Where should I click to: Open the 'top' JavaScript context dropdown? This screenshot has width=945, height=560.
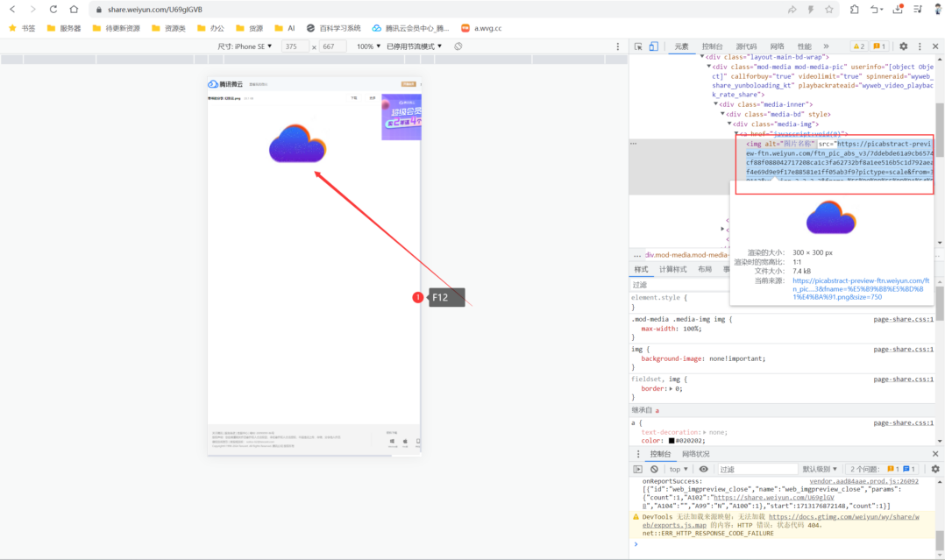(678, 469)
